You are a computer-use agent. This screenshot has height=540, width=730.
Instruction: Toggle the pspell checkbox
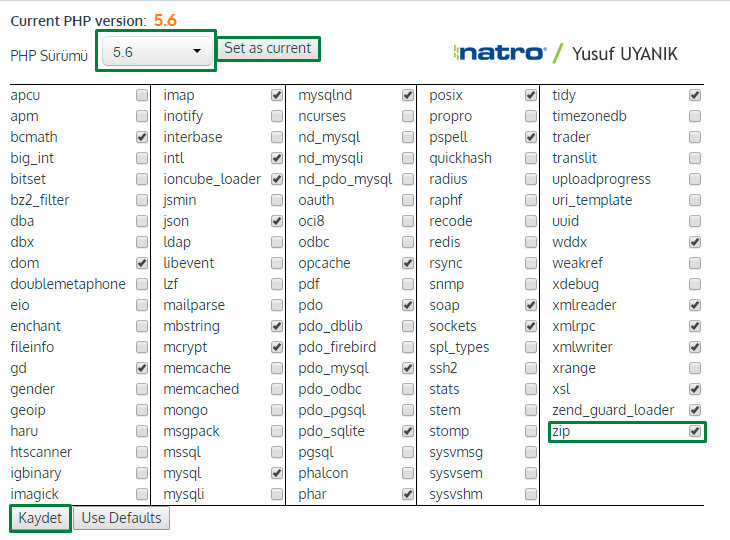[x=531, y=137]
